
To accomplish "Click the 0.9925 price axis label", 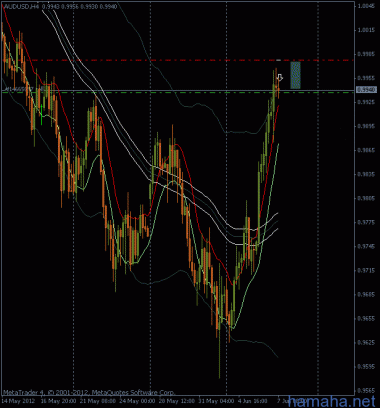I will tap(366, 102).
